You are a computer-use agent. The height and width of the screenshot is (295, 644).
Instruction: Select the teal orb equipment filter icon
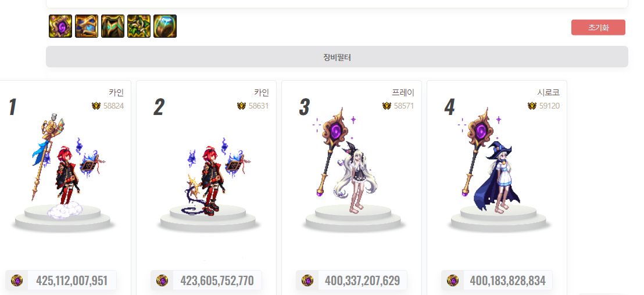[165, 26]
